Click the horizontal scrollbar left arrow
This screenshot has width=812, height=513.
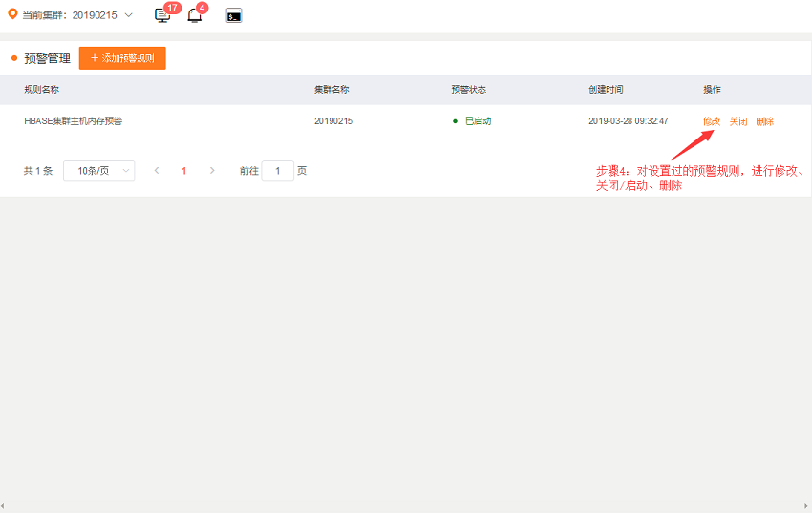[3, 506]
